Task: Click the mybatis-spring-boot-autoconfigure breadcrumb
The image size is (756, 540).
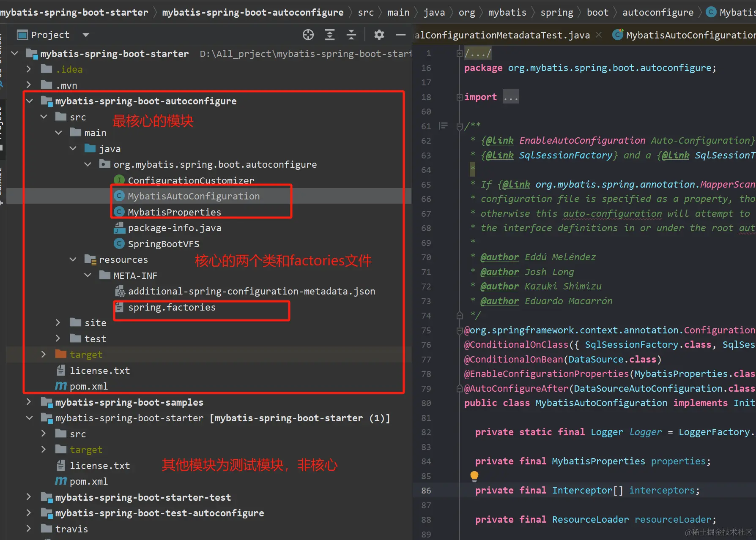Action: pos(253,12)
